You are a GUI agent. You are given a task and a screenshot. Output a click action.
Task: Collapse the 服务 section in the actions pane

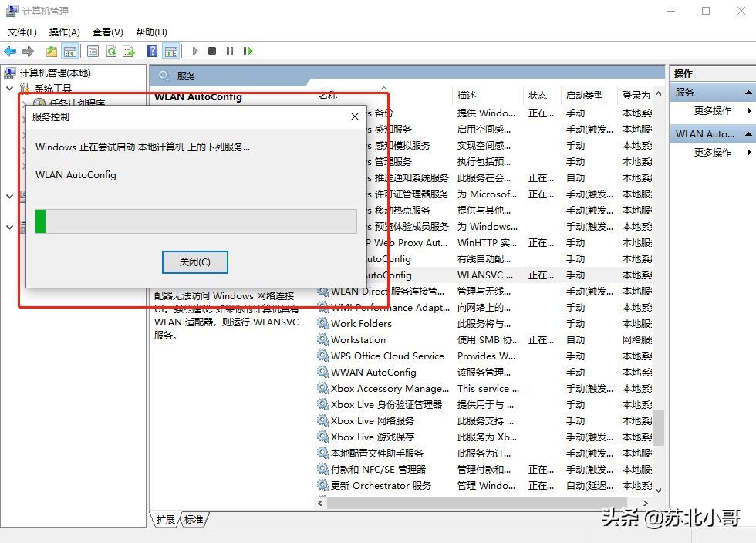tap(748, 92)
